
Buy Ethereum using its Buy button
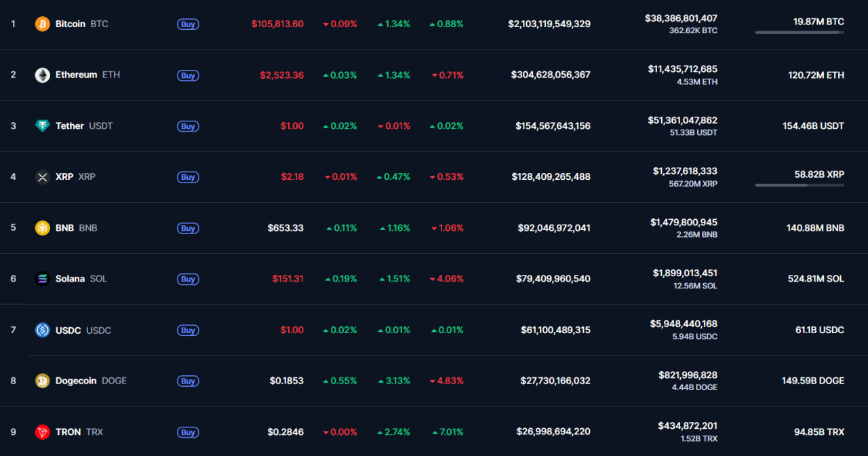pyautogui.click(x=188, y=75)
